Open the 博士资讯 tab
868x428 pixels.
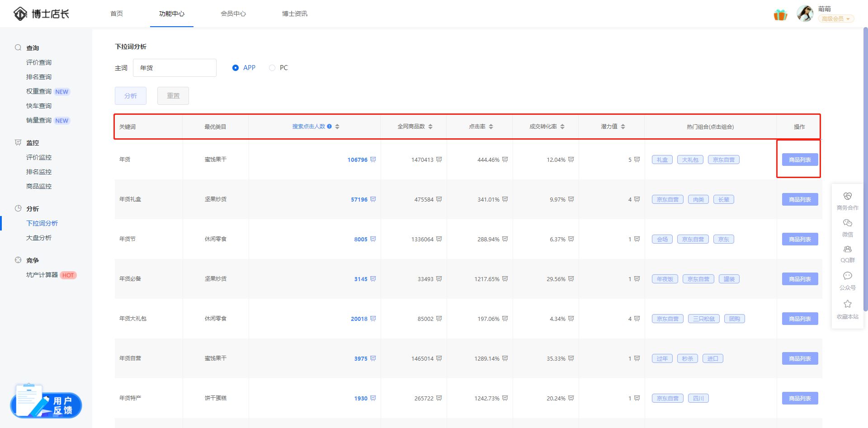tap(295, 14)
